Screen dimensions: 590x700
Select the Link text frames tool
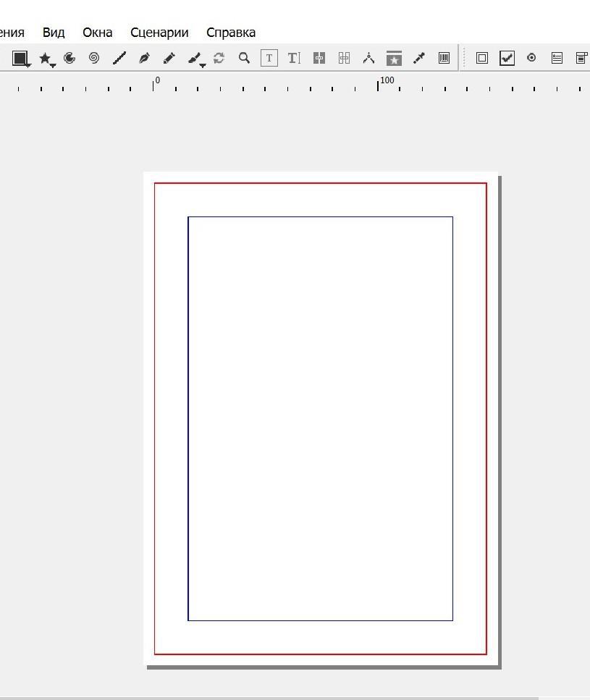pos(319,58)
